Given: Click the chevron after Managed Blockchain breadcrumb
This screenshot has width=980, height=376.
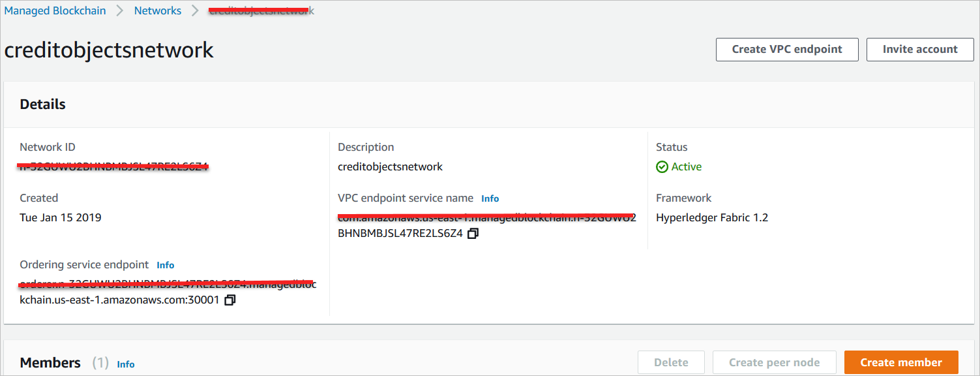Looking at the screenshot, I should click(120, 10).
